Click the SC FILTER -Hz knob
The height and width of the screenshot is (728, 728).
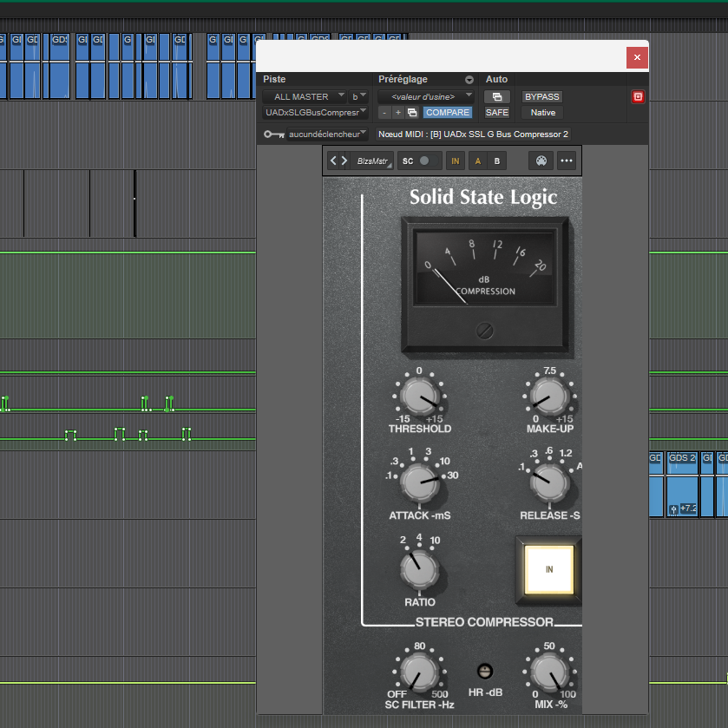419,672
